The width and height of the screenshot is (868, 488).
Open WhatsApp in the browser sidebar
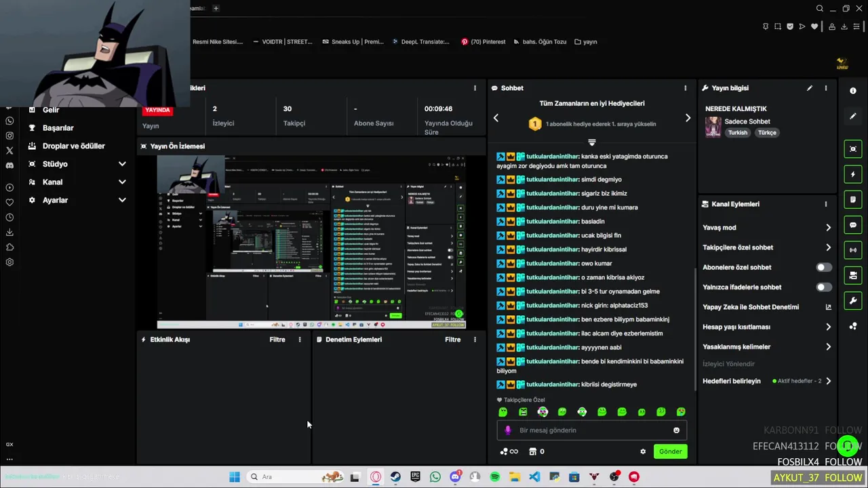tap(9, 121)
